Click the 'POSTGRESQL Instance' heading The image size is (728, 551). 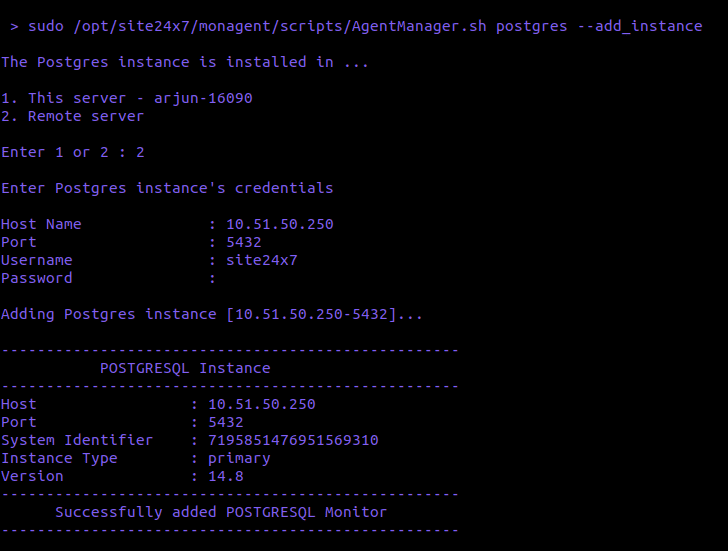coord(185,368)
